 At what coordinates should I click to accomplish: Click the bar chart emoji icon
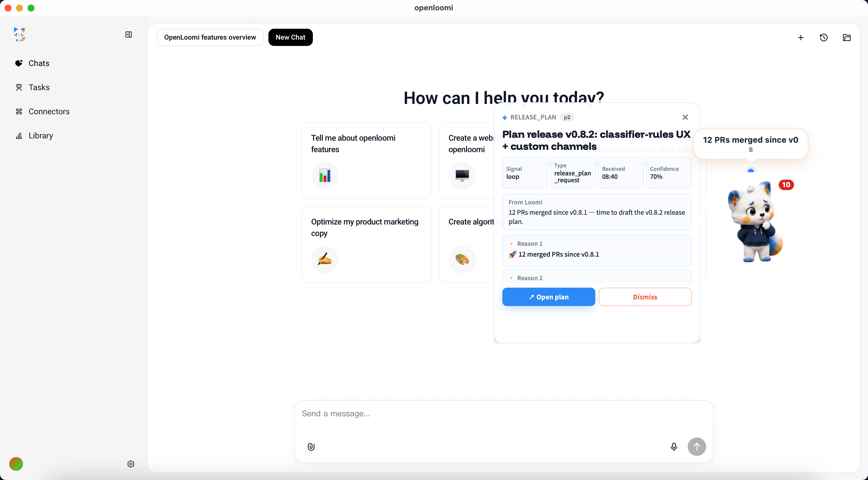click(325, 176)
